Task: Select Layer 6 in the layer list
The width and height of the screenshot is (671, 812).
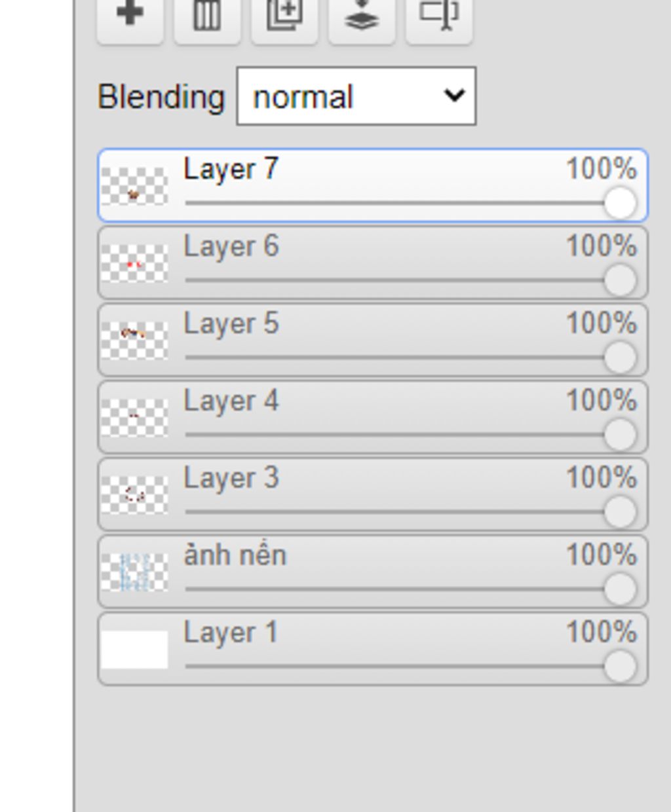Action: point(373,263)
